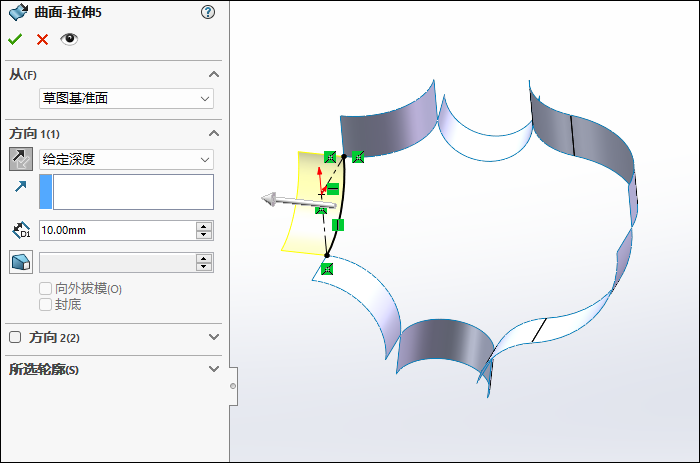This screenshot has width=700, height=463.
Task: Increase draft angle with up spinner
Action: (204, 258)
